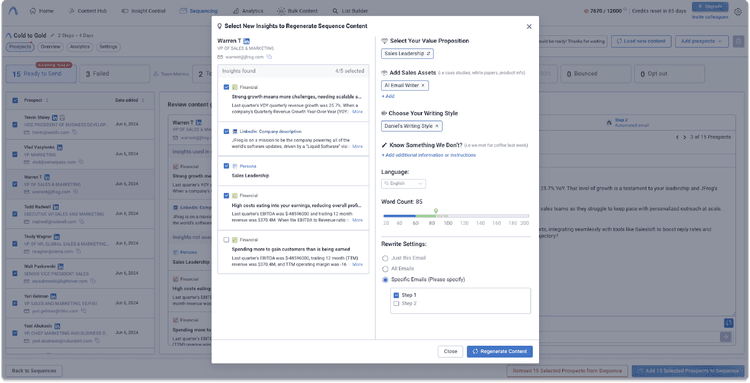Screen dimensions: 750x383
Task: Open the 3 Failed status card
Action: (114, 74)
